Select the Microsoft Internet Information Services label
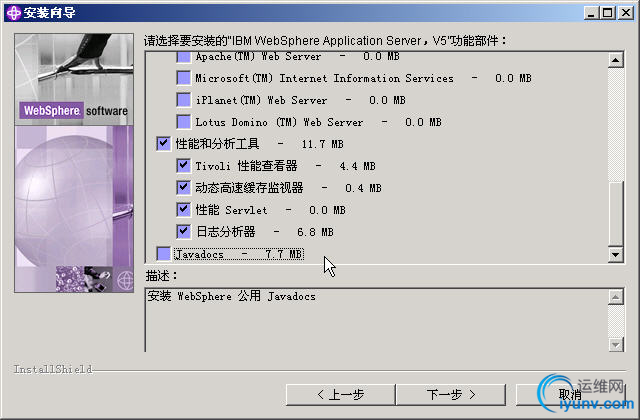This screenshot has width=640, height=420. [x=363, y=78]
